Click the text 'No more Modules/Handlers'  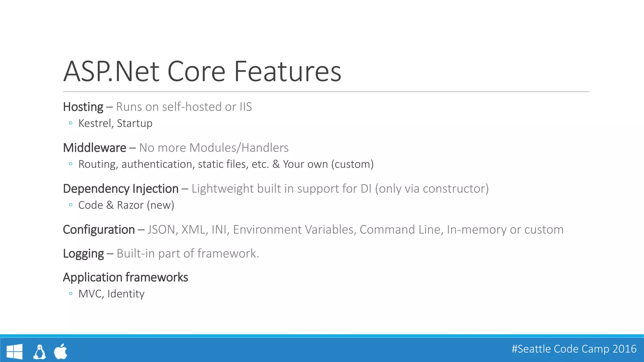(x=214, y=148)
